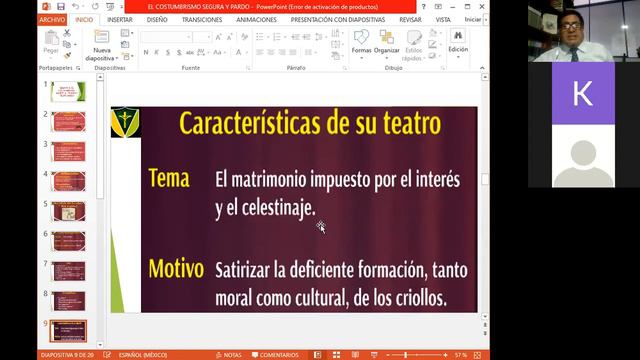The image size is (640, 360).
Task: Click the Reset slide icon in Diapositivas group
Action: (125, 44)
